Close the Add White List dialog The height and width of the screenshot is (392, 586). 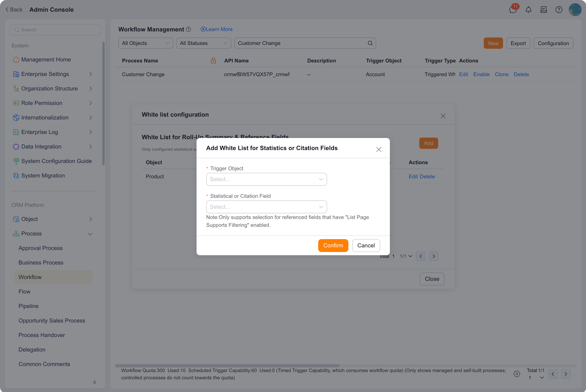[x=379, y=149]
